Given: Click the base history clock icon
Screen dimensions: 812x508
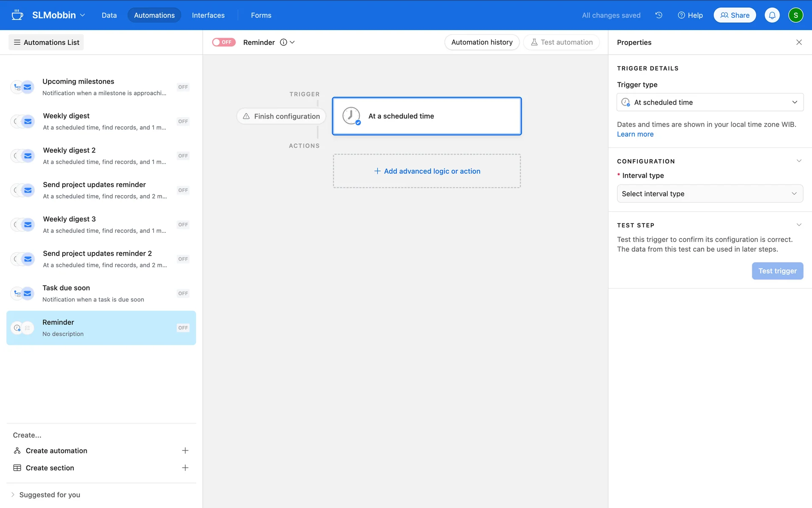Looking at the screenshot, I should tap(658, 15).
